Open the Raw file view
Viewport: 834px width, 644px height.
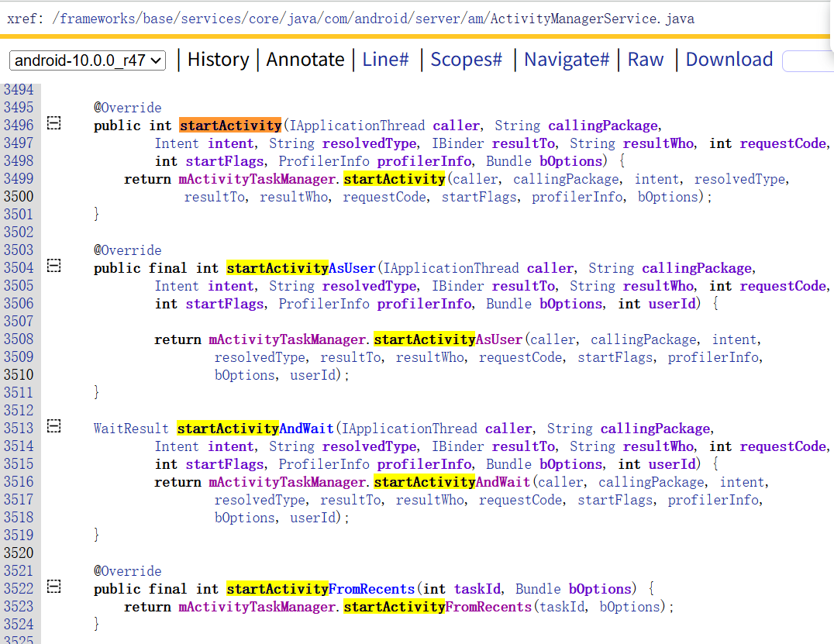coord(646,60)
